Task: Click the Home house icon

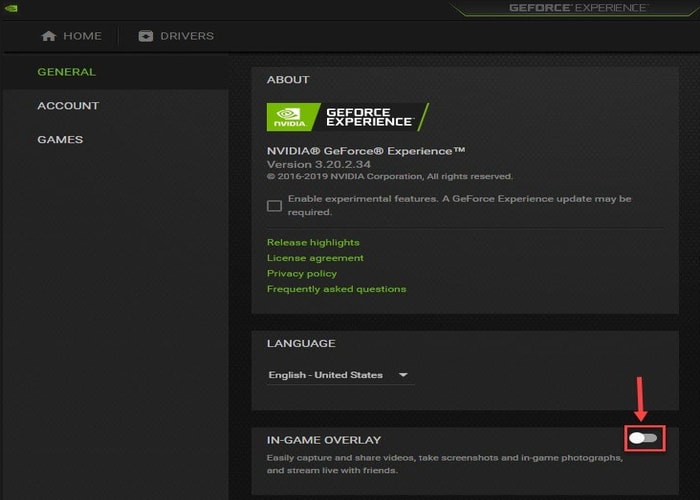Action: 49,36
